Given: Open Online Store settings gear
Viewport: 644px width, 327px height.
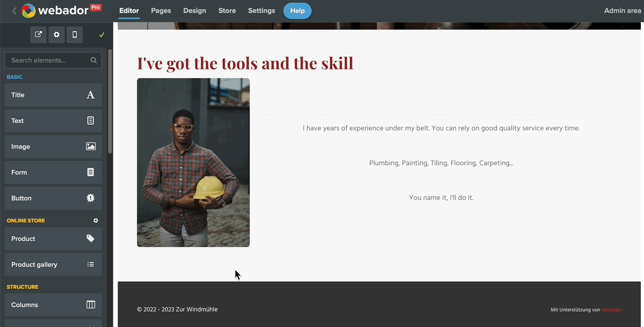Looking at the screenshot, I should (x=96, y=221).
